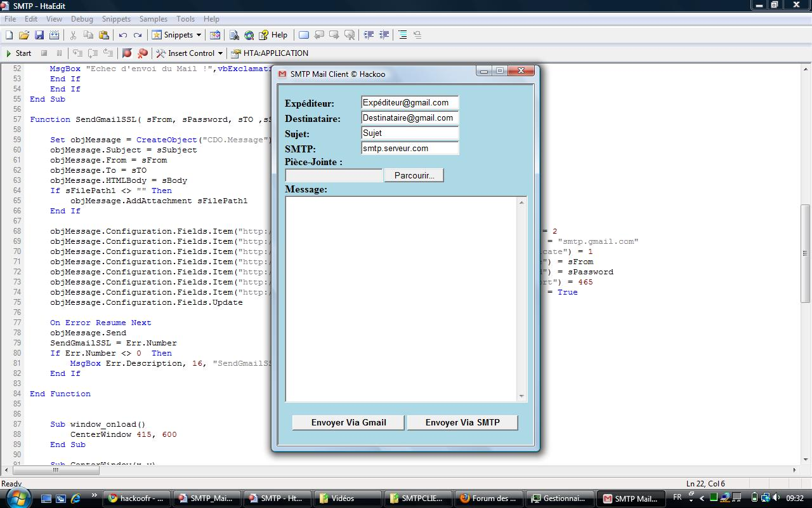Click the Help toolbar button
812x508 pixels.
(273, 35)
